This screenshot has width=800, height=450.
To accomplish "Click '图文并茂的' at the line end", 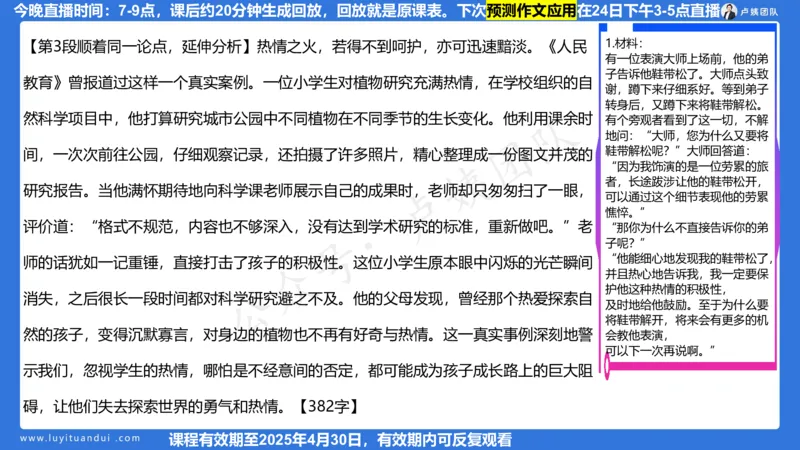I will (555, 155).
